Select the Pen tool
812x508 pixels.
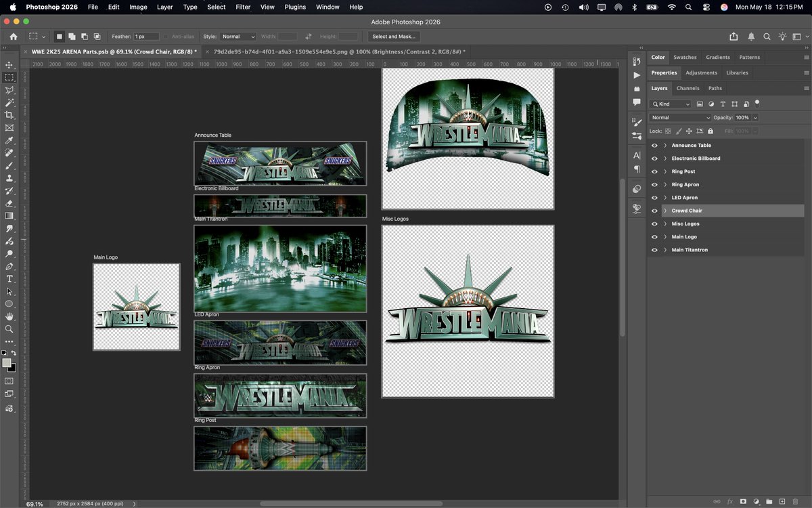(9, 266)
